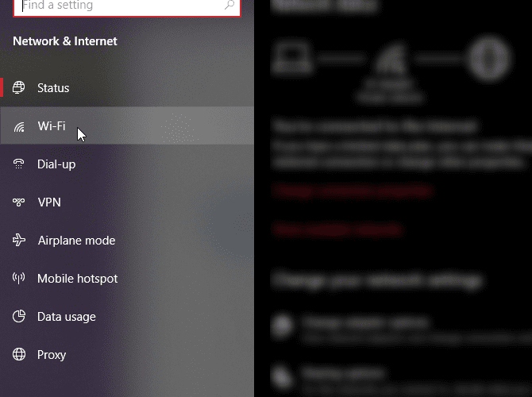
Task: Switch to the Wi-Fi settings label
Action: point(52,126)
